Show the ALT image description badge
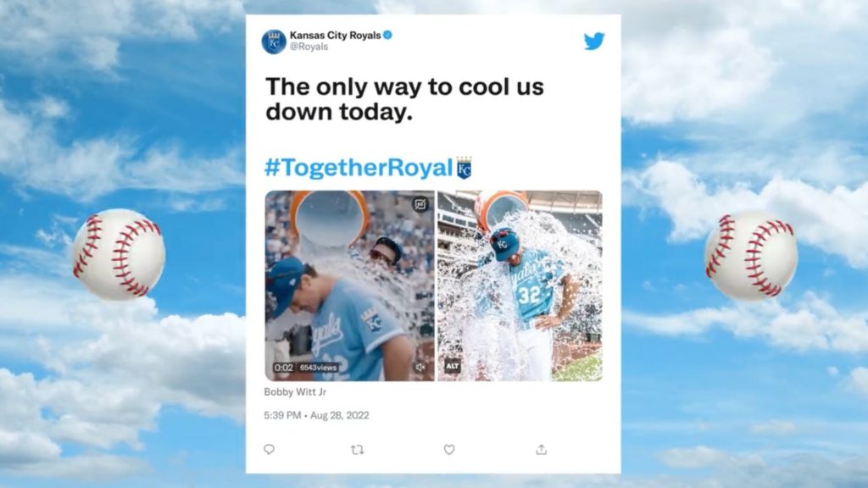Screen dimensions: 868x488 click(x=453, y=366)
